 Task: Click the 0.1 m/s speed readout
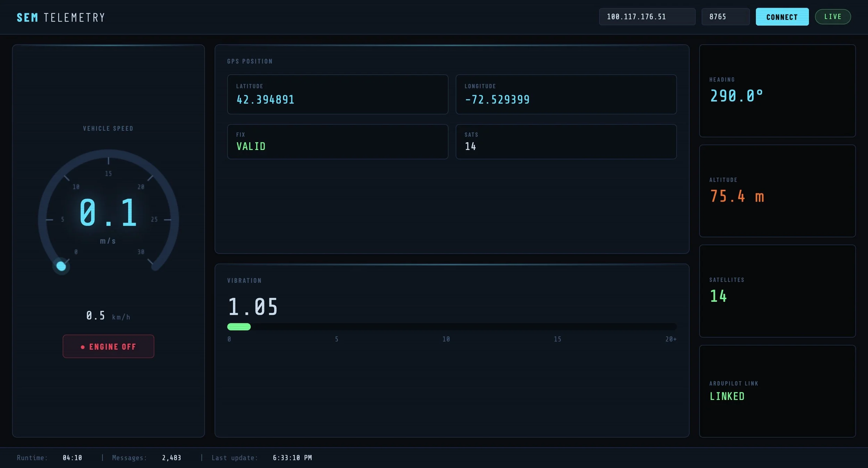pos(108,212)
